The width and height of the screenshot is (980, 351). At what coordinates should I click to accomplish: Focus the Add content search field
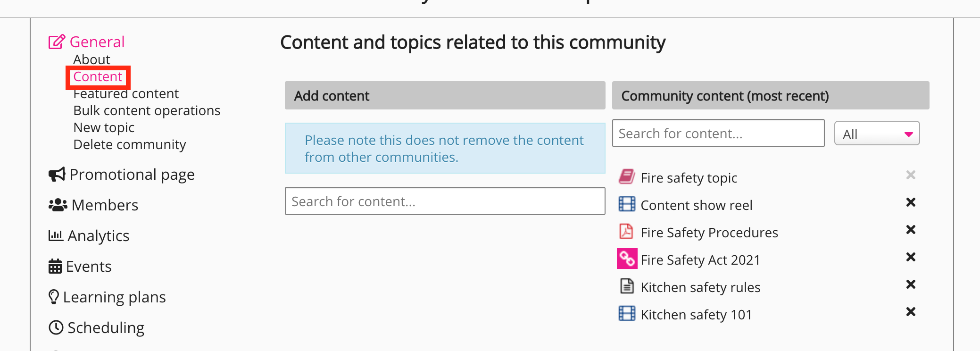click(x=445, y=201)
